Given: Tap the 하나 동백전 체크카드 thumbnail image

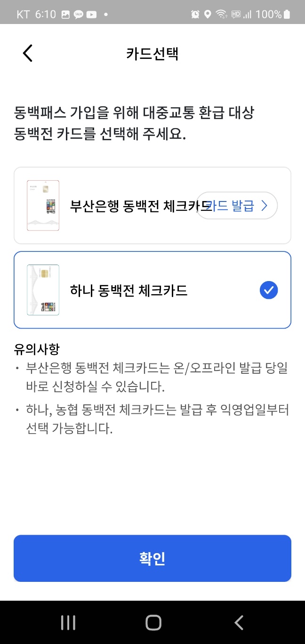Looking at the screenshot, I should [x=43, y=290].
